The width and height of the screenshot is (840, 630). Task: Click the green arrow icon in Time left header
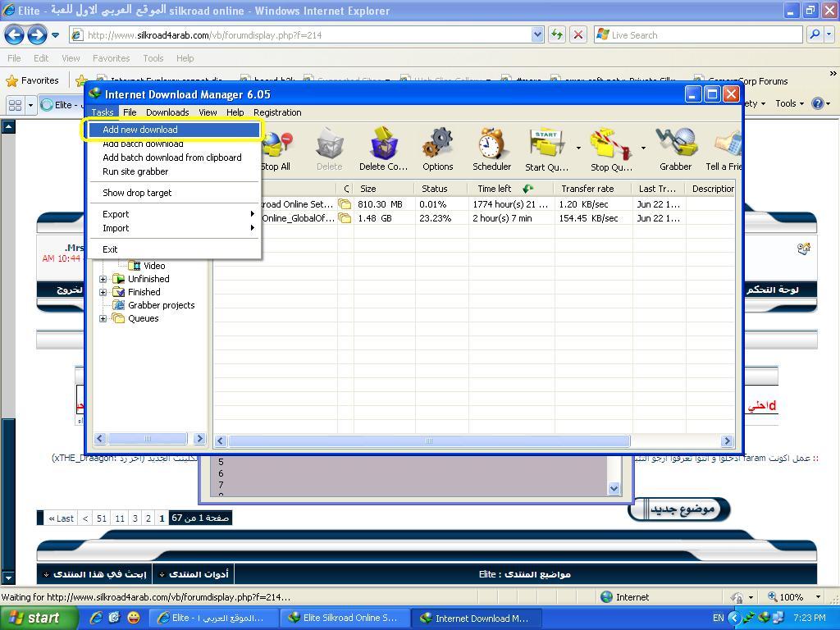[x=527, y=189]
